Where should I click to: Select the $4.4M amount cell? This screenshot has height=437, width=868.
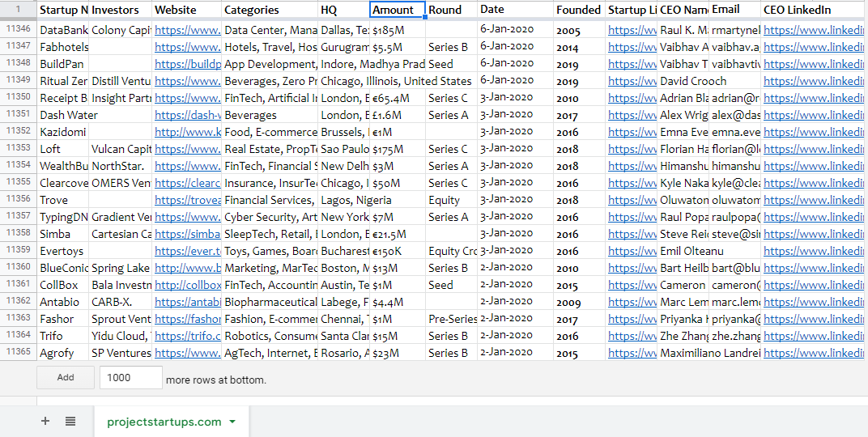tap(398, 303)
